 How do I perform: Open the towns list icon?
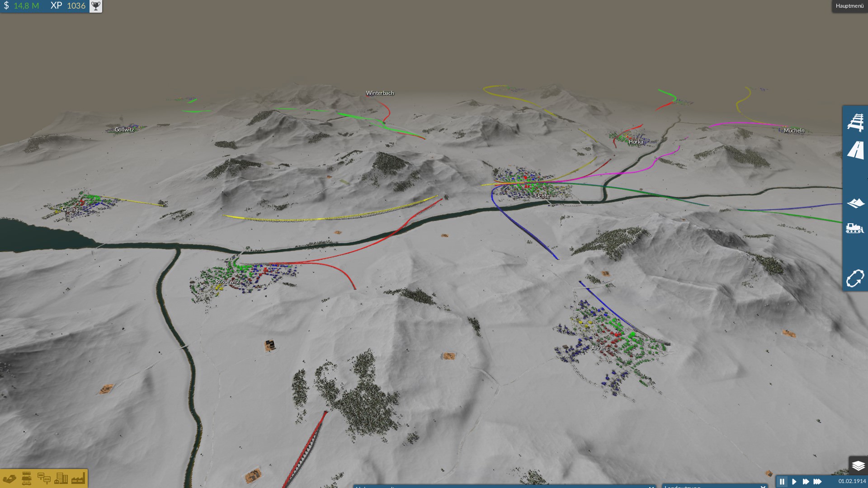tap(61, 479)
